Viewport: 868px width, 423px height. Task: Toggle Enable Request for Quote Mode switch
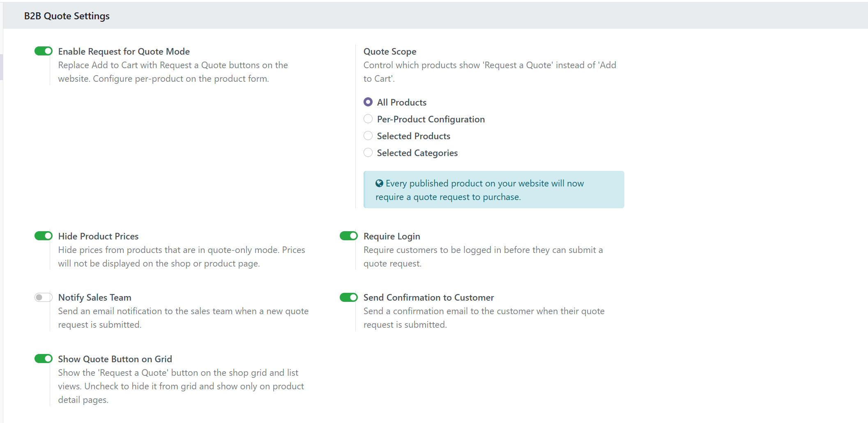coord(44,51)
